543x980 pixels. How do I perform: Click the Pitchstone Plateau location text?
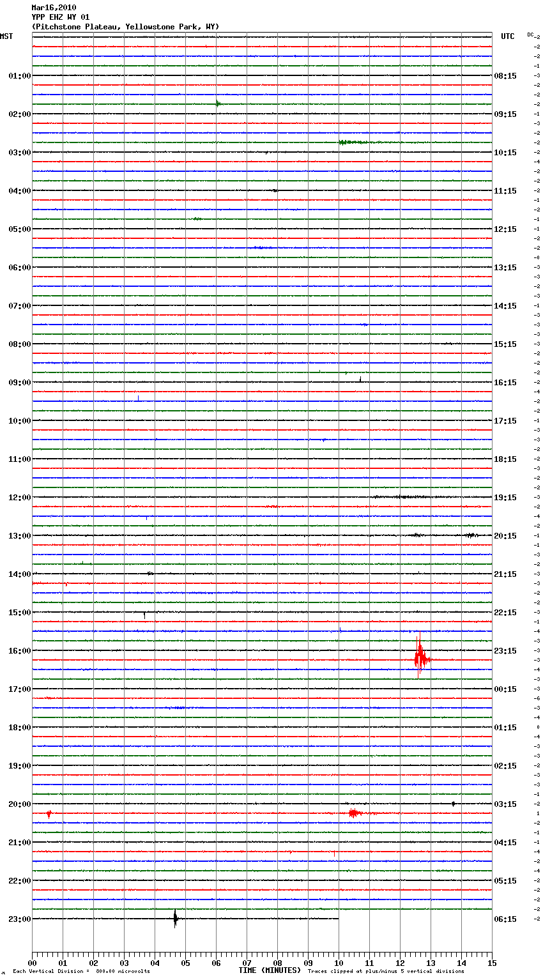tap(125, 27)
